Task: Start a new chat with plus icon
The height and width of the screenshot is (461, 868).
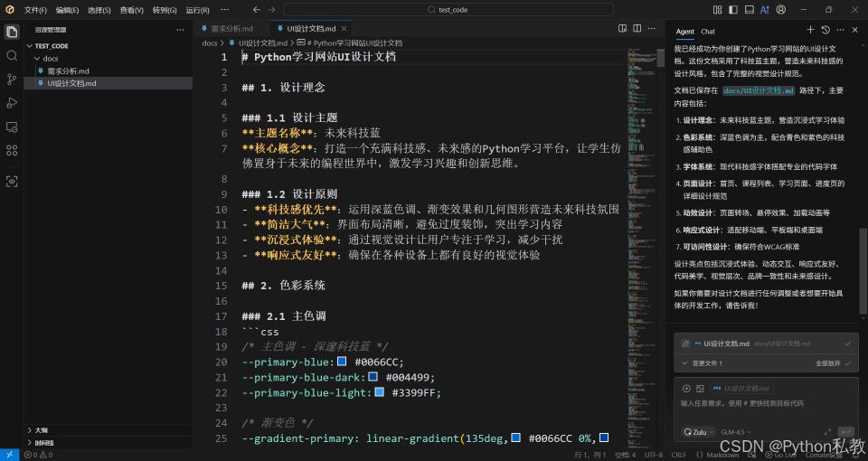Action: point(810,31)
